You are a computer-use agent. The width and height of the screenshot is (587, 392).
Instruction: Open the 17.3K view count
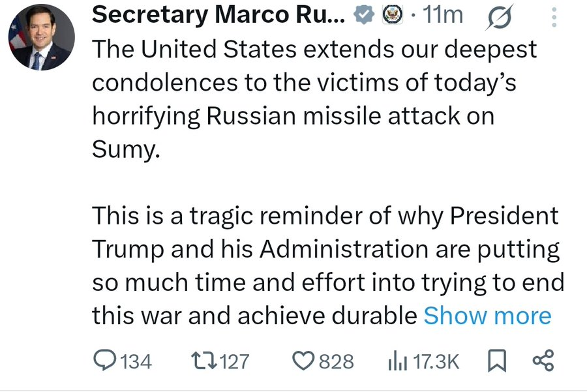click(x=437, y=361)
